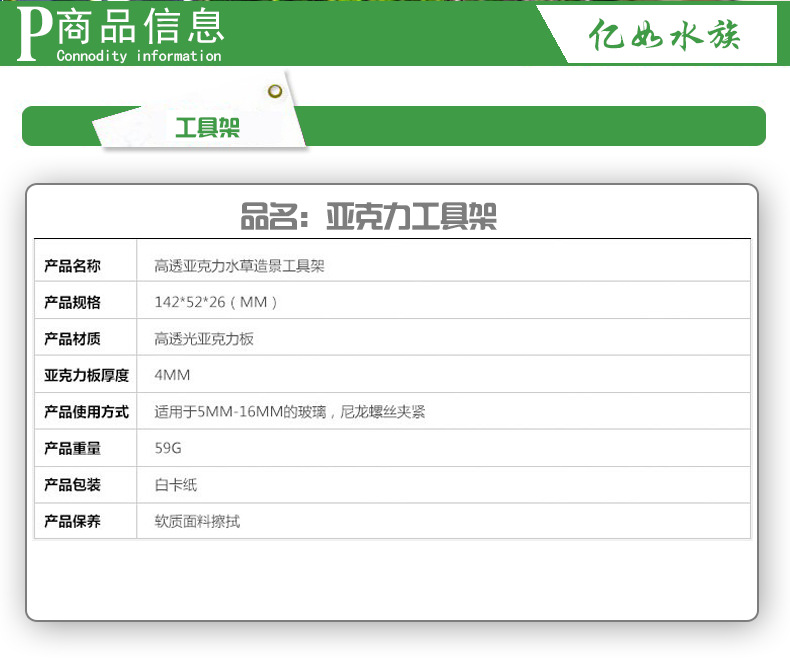This screenshot has height=665, width=790.
Task: Click the weight value 59G
Action: click(x=168, y=448)
